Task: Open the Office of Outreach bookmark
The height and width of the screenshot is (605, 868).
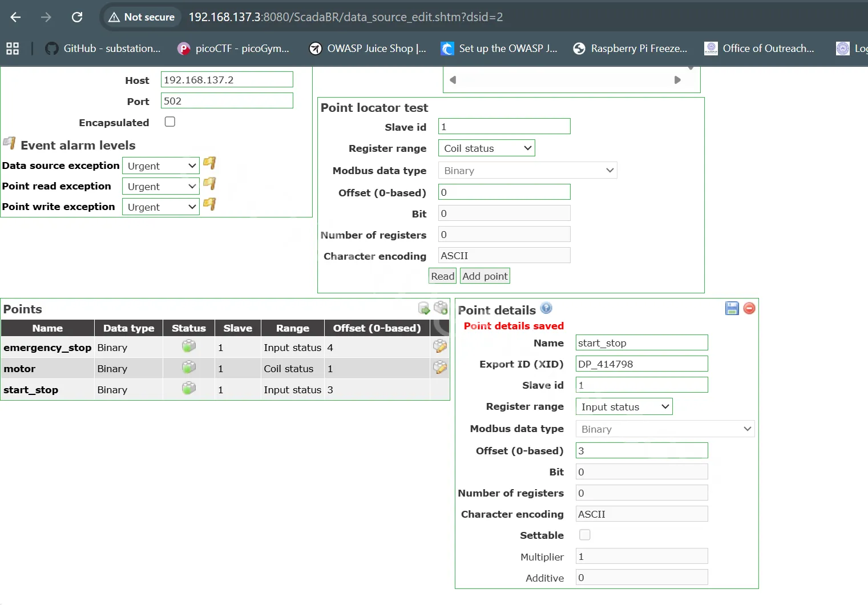Action: 760,49
